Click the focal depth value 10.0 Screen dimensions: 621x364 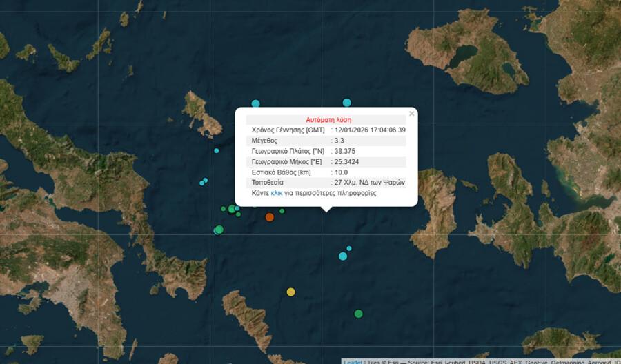click(342, 172)
